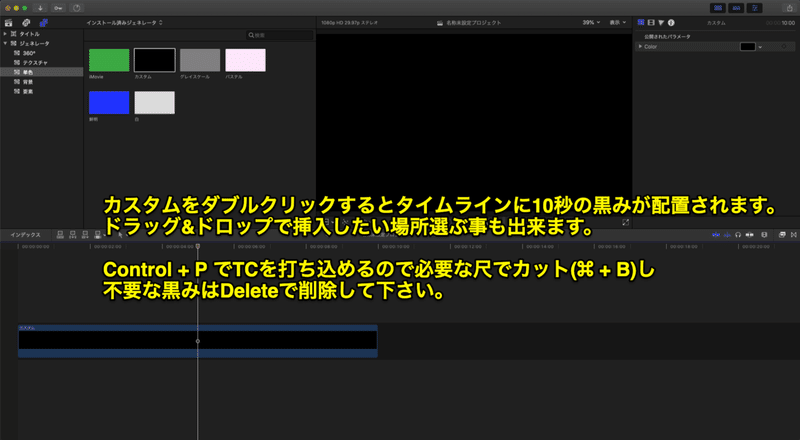Viewport: 800px width, 440px height.
Task: Show the titles and generators sidebar
Action: pyautogui.click(x=43, y=23)
